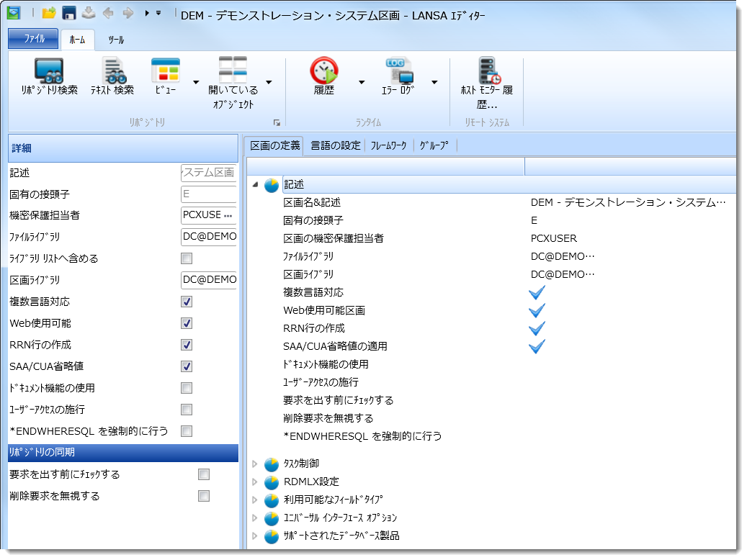Viewport: 747px width, 560px height.
Task: Click the RDMLX設定 pie icon
Action: click(x=272, y=482)
